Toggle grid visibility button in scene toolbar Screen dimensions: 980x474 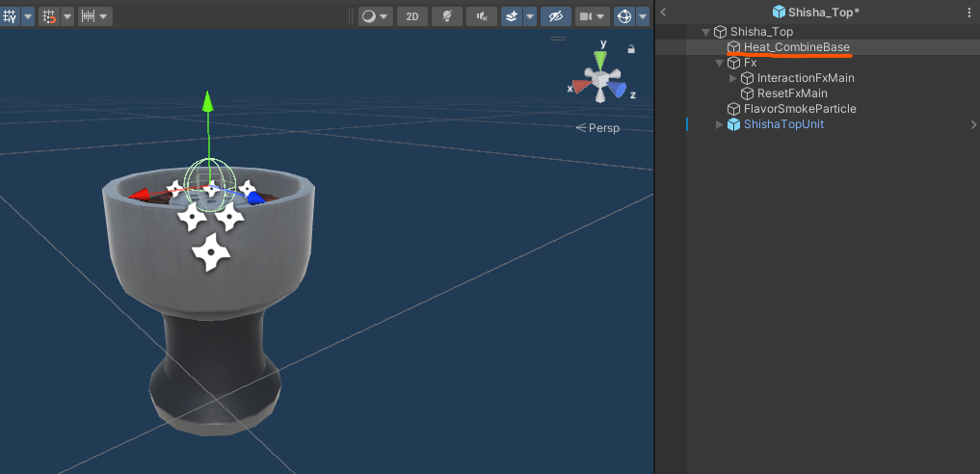coord(10,17)
